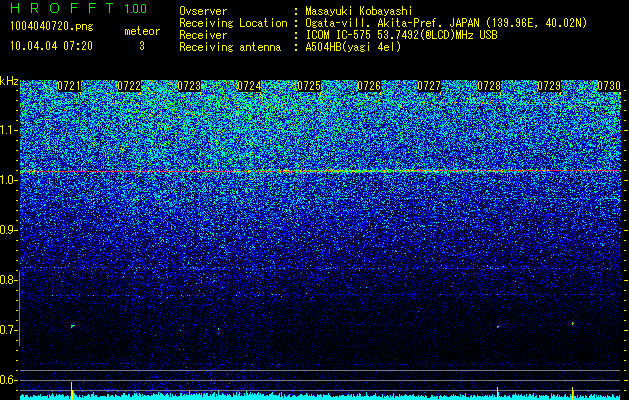Click the 0.7 kHz axis label
This screenshot has height=400, width=629.
pyautogui.click(x=8, y=330)
